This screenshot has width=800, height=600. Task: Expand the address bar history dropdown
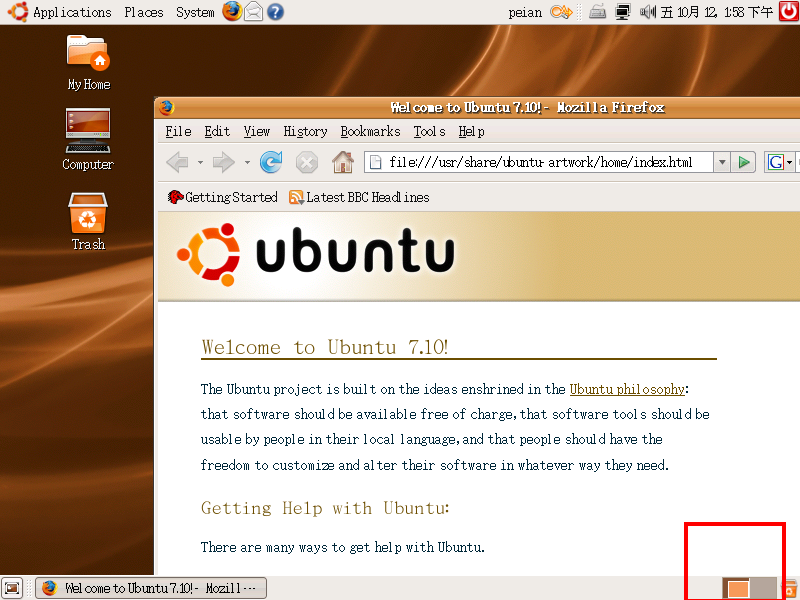[x=721, y=163]
